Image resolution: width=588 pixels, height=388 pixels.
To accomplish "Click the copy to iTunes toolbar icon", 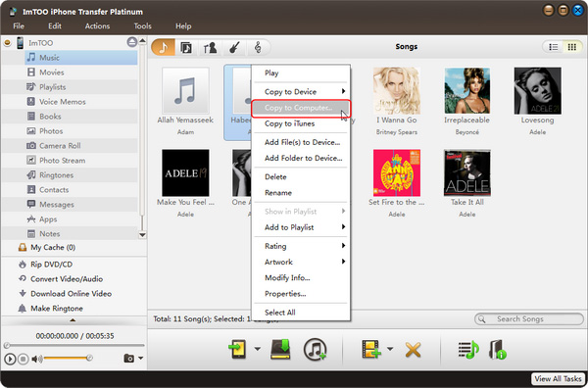I will 315,349.
